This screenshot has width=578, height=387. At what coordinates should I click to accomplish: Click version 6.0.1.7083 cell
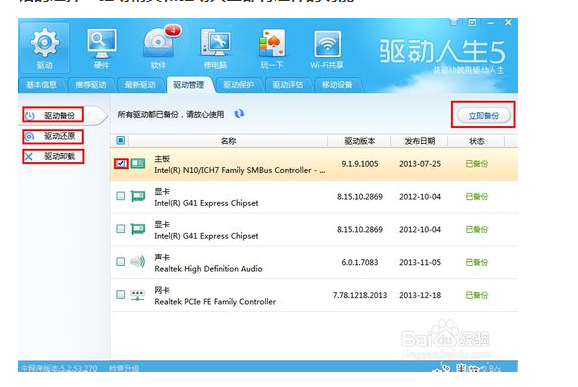click(x=360, y=262)
